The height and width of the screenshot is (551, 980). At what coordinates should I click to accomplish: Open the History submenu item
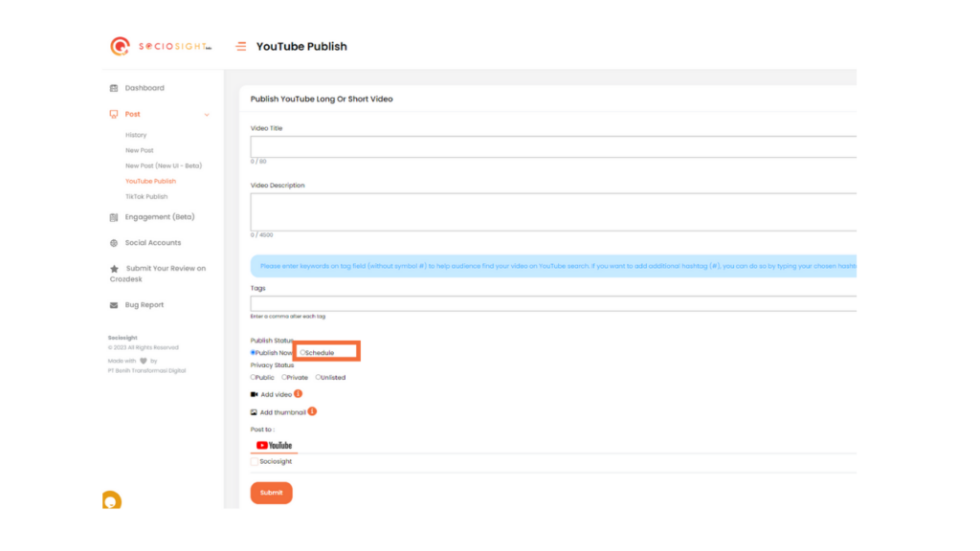point(136,135)
